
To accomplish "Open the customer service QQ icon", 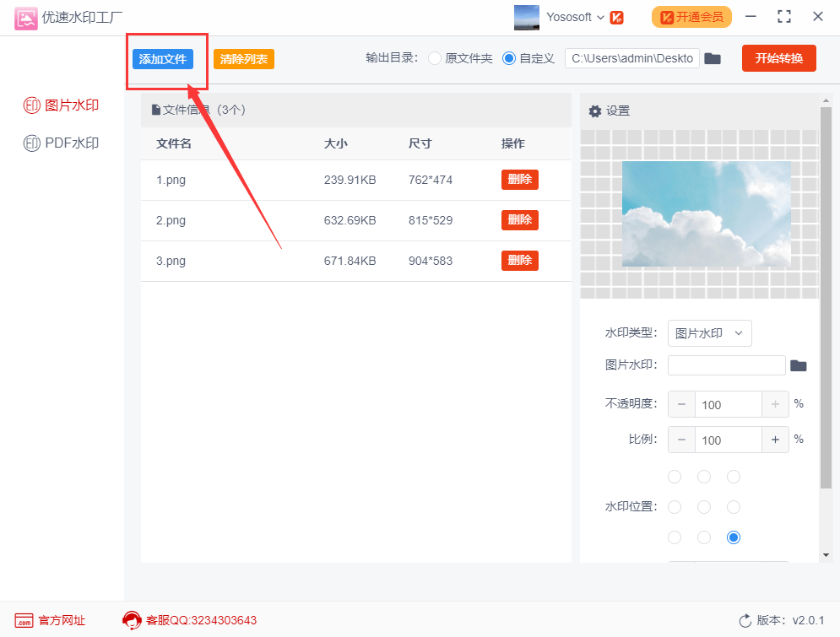I will click(x=131, y=620).
